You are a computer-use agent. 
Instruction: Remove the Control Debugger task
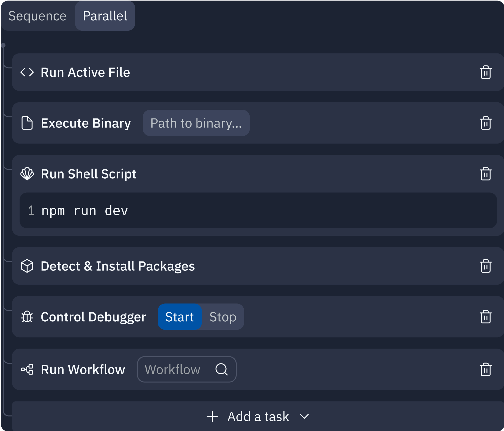(x=485, y=317)
